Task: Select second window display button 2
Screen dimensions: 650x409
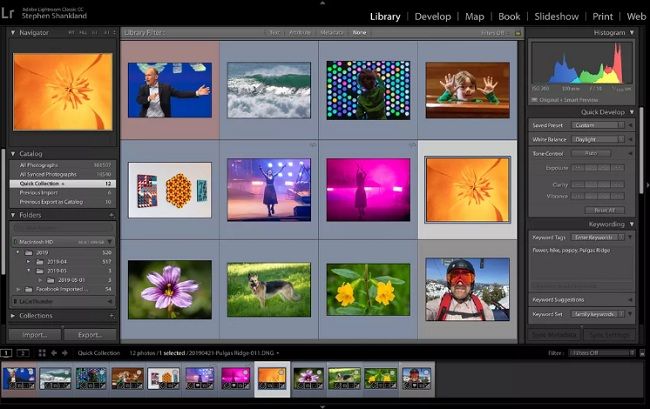Action: (22, 353)
